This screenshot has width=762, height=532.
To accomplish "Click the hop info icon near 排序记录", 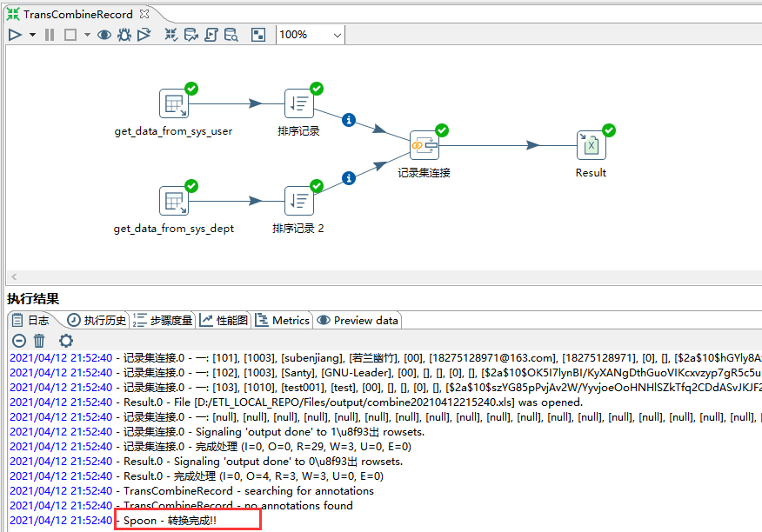I will click(349, 120).
